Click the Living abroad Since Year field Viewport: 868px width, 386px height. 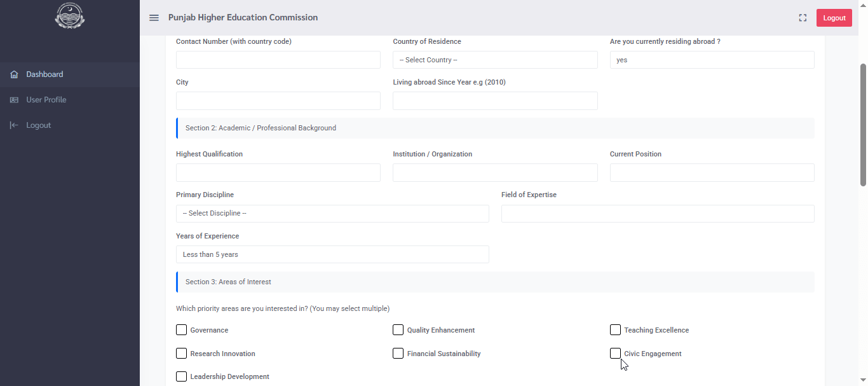(495, 100)
